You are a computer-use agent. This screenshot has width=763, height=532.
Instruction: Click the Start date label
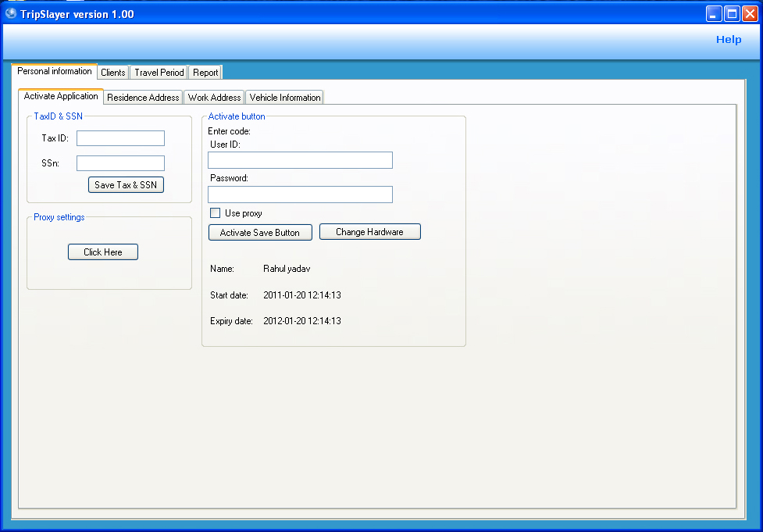229,295
